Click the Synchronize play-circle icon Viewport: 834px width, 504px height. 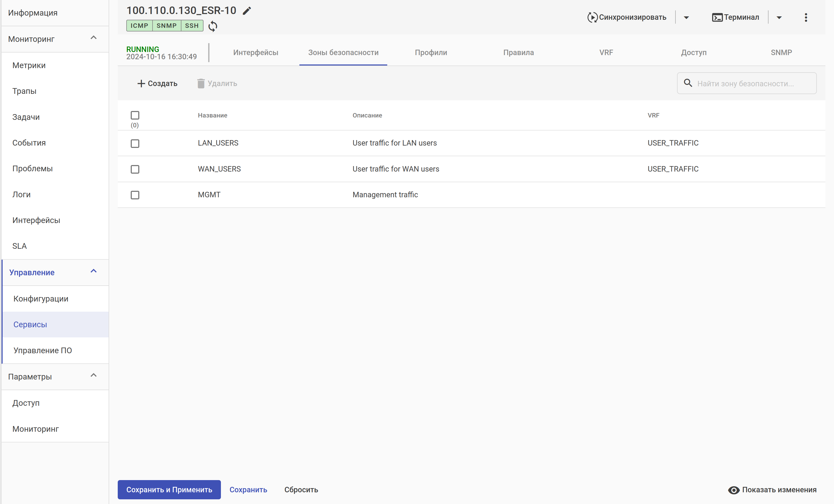(x=592, y=17)
